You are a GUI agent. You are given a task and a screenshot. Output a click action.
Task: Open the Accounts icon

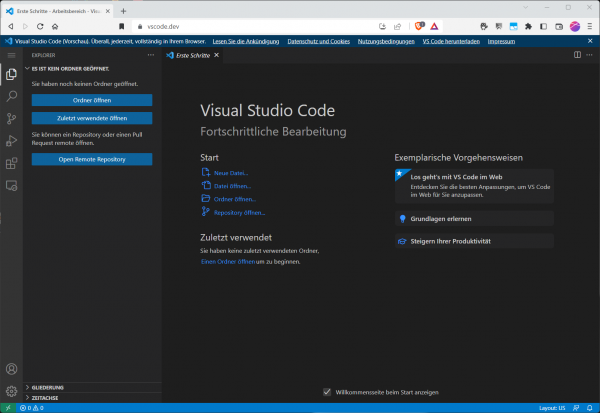[x=11, y=369]
